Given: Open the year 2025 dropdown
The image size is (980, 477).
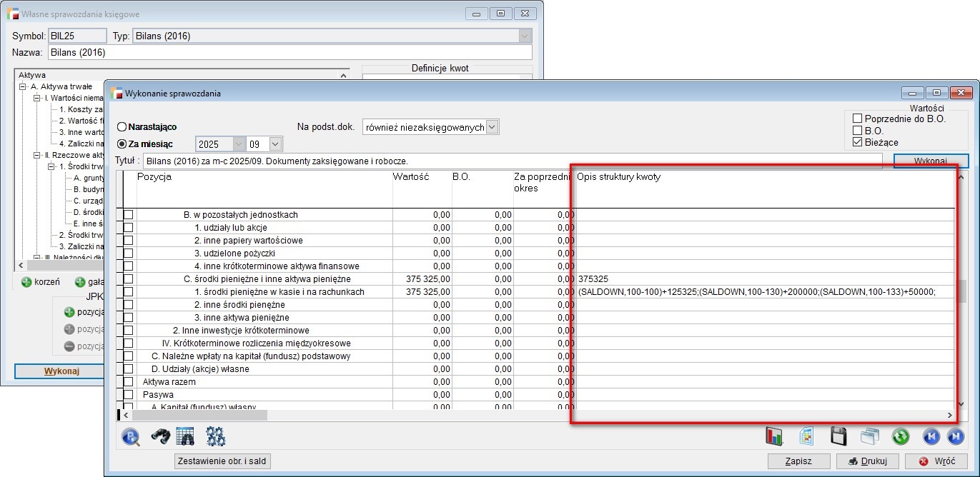Looking at the screenshot, I should [239, 144].
